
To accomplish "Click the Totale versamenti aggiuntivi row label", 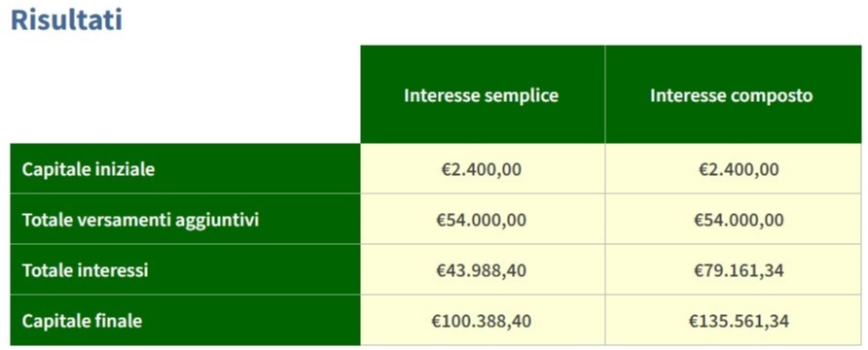I will [x=140, y=220].
